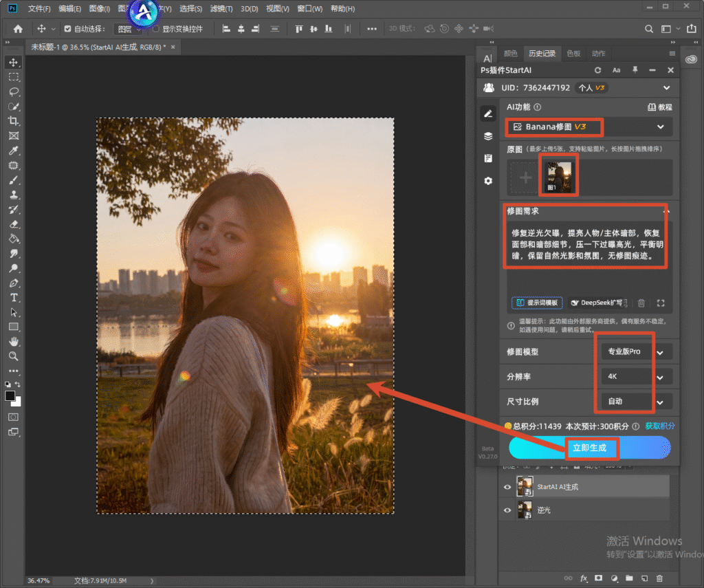
Task: Select the Zoom tool
Action: click(14, 357)
